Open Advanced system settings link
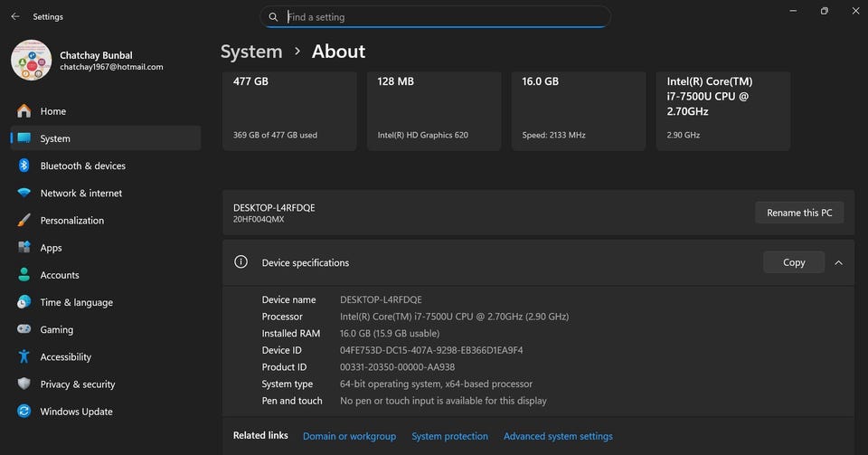Screen dimensions: 868x455 coord(558,436)
